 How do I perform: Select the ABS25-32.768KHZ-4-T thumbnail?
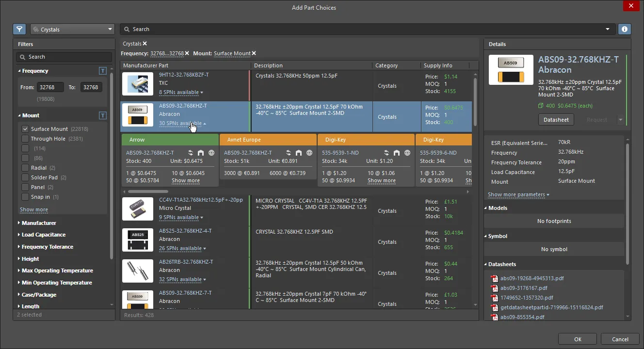point(138,240)
